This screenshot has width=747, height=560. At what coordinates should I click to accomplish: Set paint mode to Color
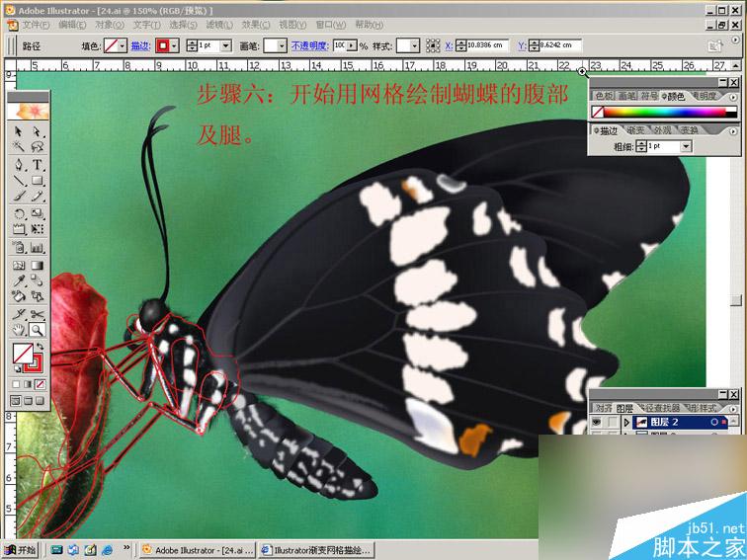17,384
